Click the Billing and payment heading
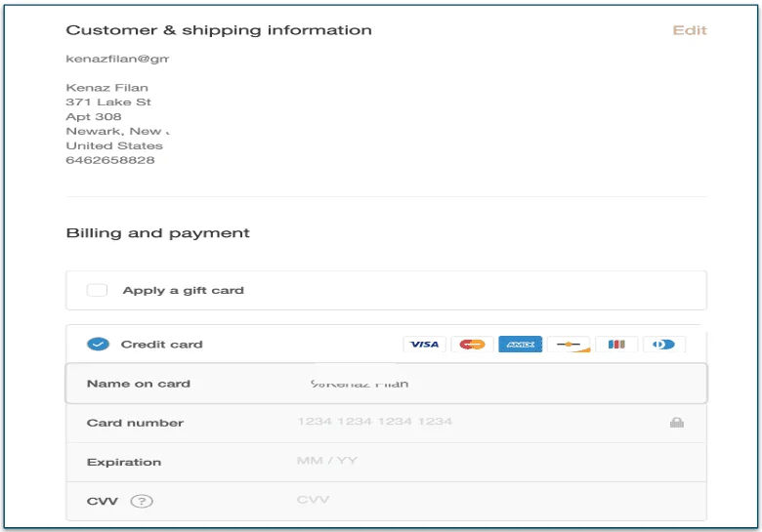762x532 pixels. click(157, 233)
